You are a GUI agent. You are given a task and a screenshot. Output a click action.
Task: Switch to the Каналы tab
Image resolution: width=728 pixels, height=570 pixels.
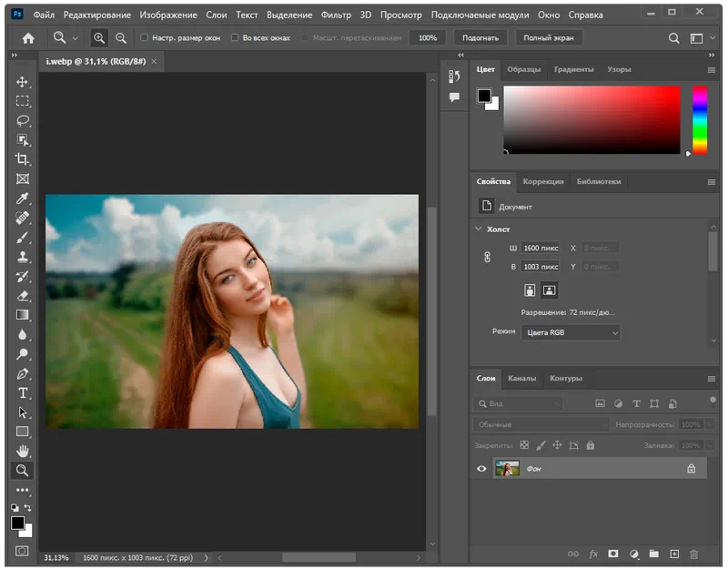pyautogui.click(x=521, y=378)
